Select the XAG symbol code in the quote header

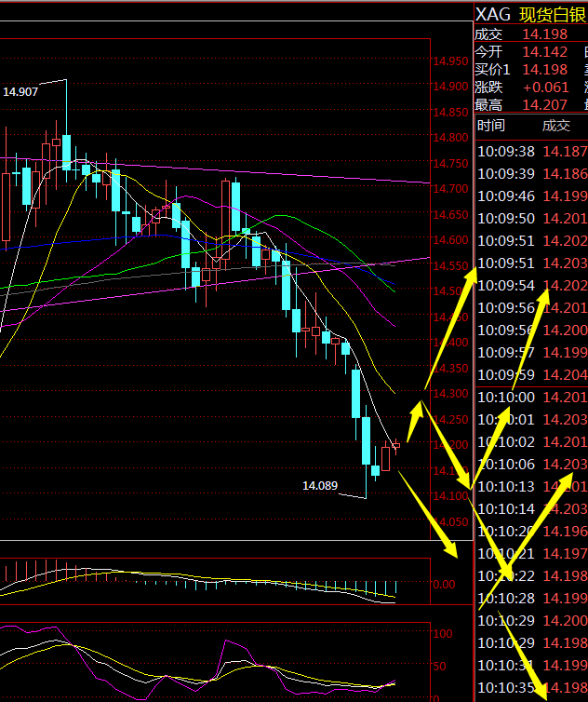[x=493, y=15]
